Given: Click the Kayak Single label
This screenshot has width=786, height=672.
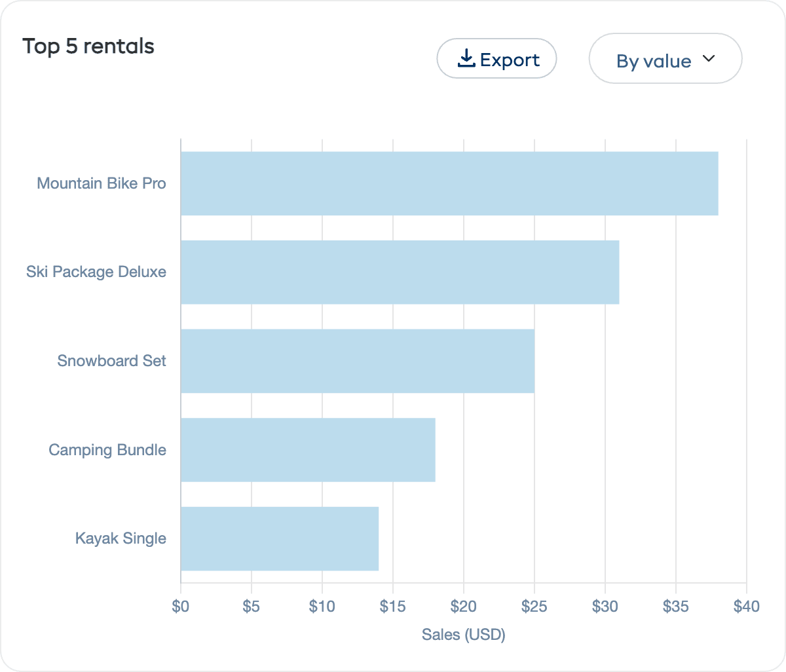Looking at the screenshot, I should coord(119,538).
